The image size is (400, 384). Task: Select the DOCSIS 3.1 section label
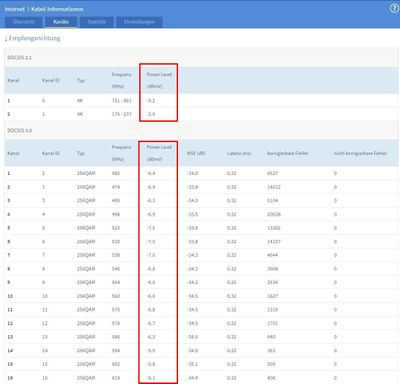click(x=20, y=58)
